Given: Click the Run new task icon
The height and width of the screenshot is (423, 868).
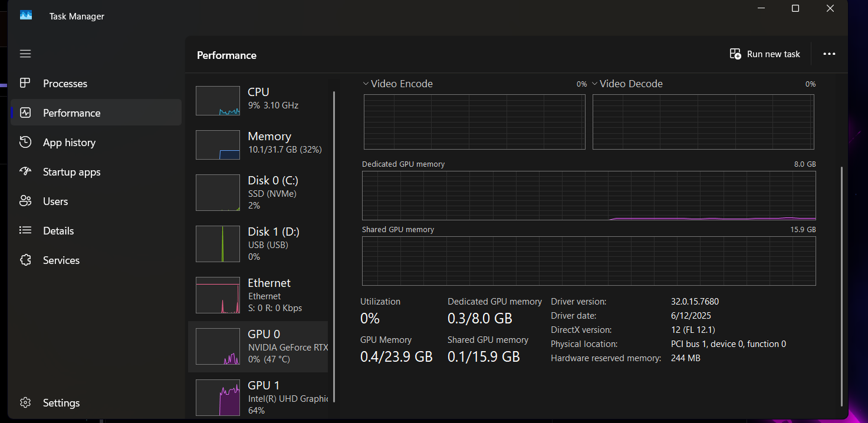Looking at the screenshot, I should 735,54.
